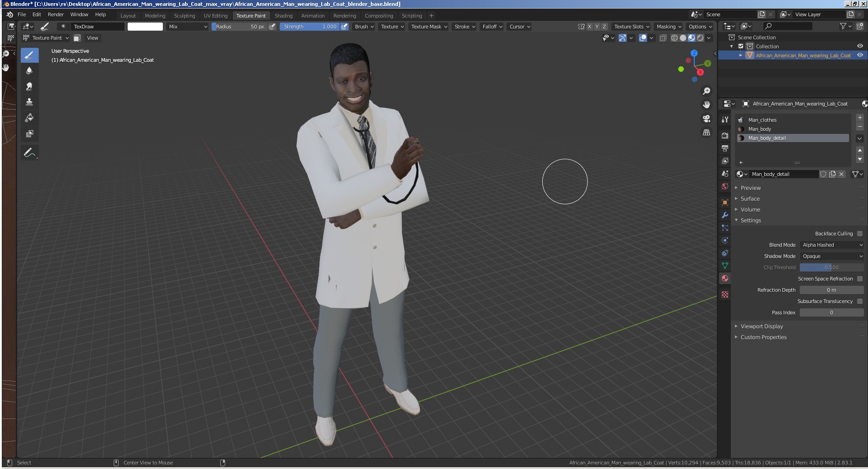Viewport: 868px width, 469px height.
Task: Add a new material slot with plus
Action: pyautogui.click(x=860, y=118)
